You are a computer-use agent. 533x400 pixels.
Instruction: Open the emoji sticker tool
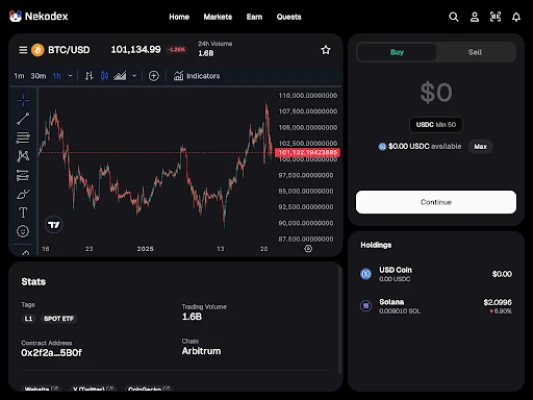[23, 231]
